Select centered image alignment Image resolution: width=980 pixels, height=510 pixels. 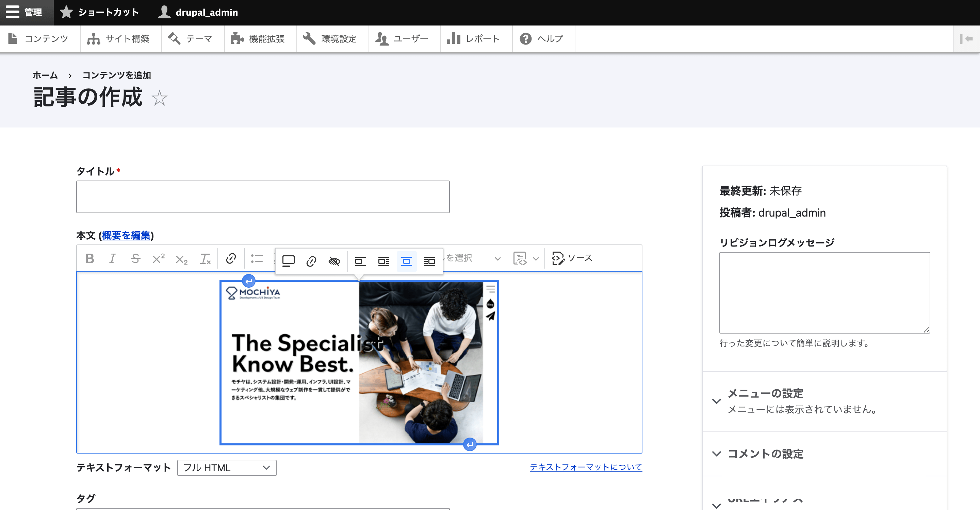(x=407, y=261)
